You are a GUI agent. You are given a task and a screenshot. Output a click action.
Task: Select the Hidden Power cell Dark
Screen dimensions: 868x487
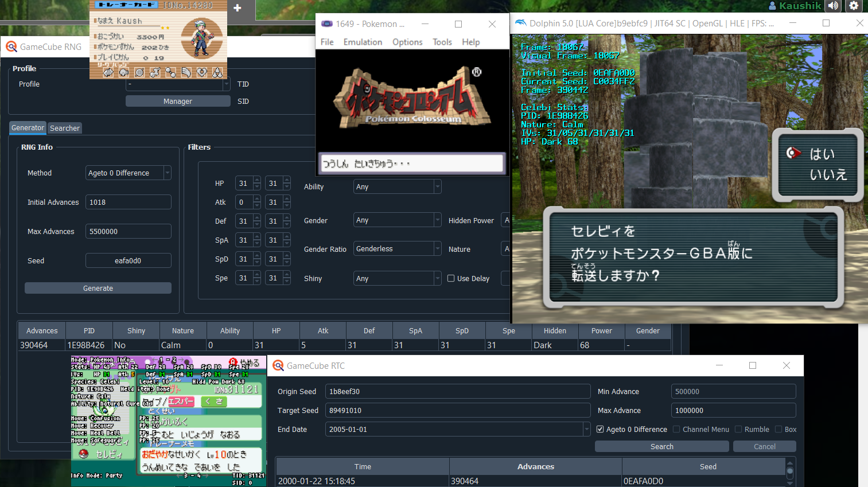[555, 345]
